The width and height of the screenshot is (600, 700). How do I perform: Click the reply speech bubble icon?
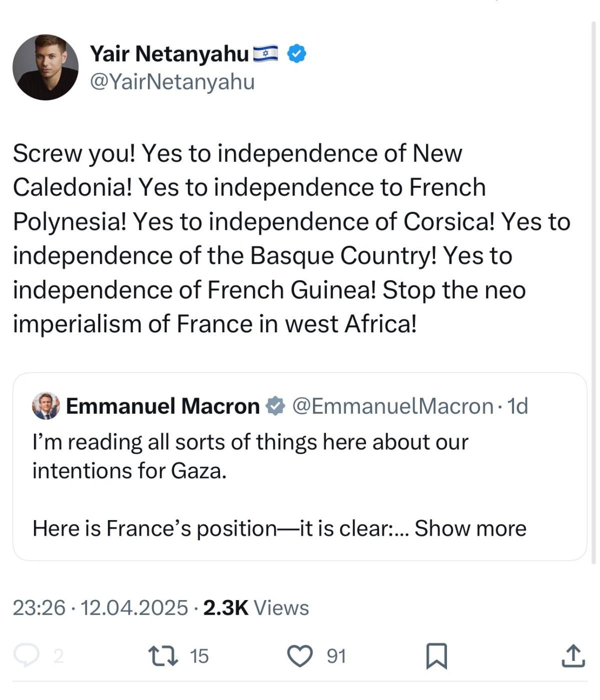pyautogui.click(x=26, y=656)
